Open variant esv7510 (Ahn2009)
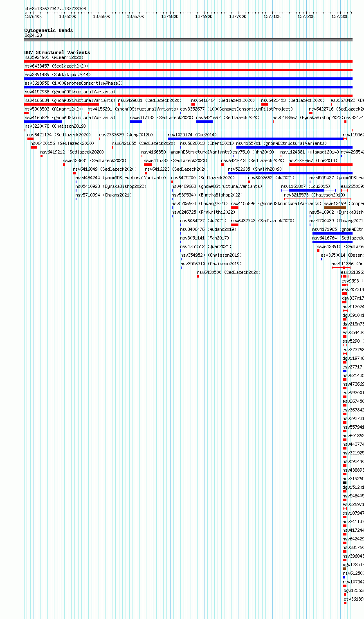Viewport: 364px width, 619px height. (x=253, y=152)
